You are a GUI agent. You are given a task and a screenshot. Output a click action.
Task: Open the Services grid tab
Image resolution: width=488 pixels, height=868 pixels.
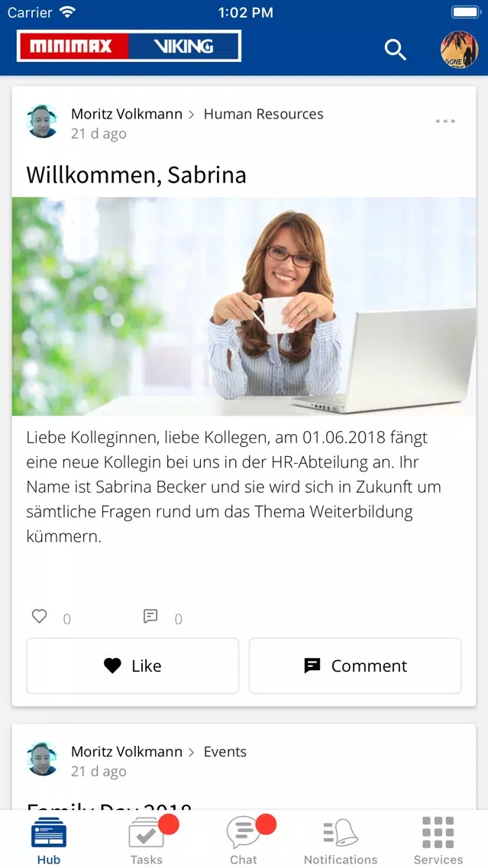click(438, 840)
